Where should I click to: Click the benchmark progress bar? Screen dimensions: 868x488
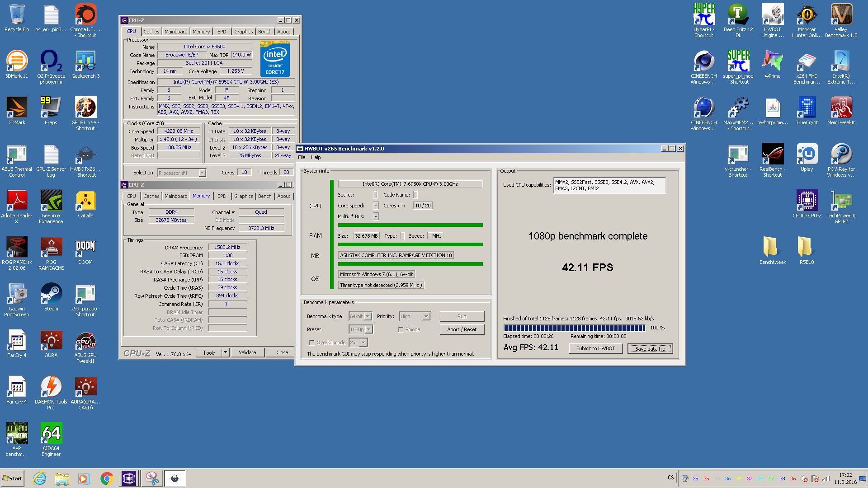pyautogui.click(x=575, y=328)
